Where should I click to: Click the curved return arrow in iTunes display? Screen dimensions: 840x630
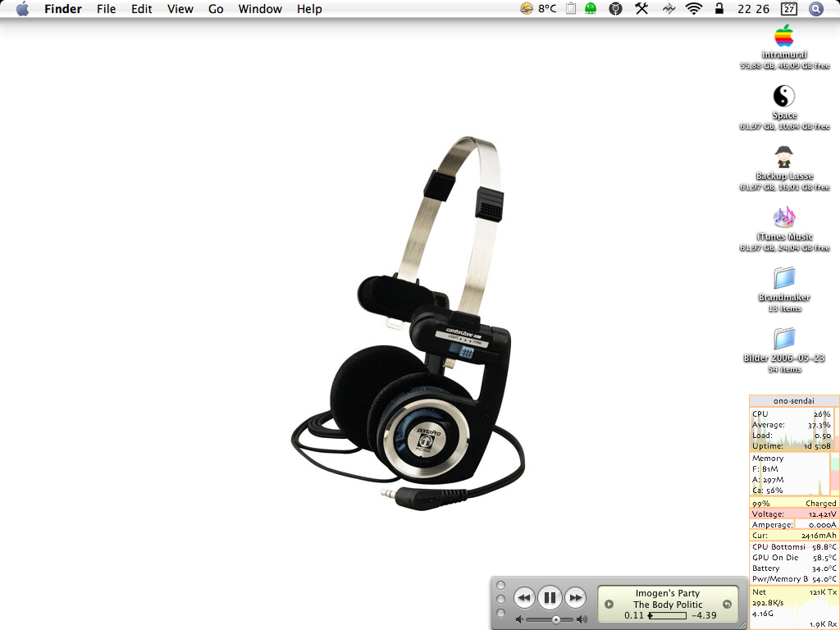(x=727, y=605)
